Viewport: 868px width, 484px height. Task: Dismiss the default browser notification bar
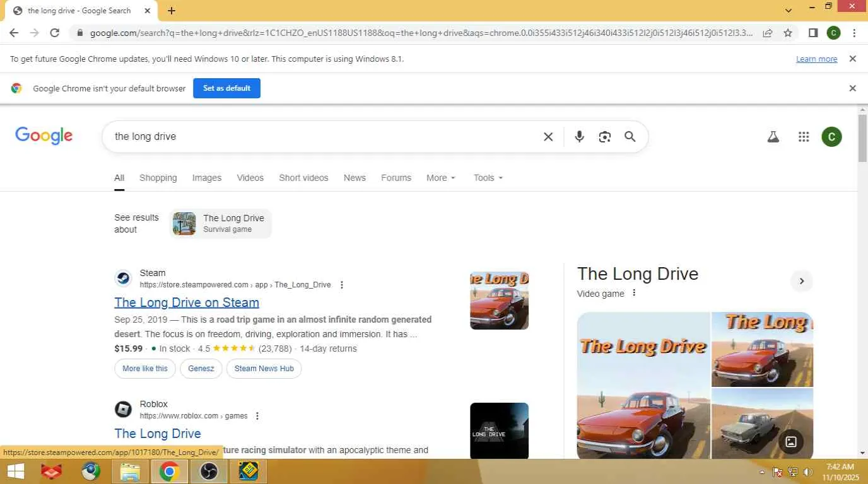852,88
